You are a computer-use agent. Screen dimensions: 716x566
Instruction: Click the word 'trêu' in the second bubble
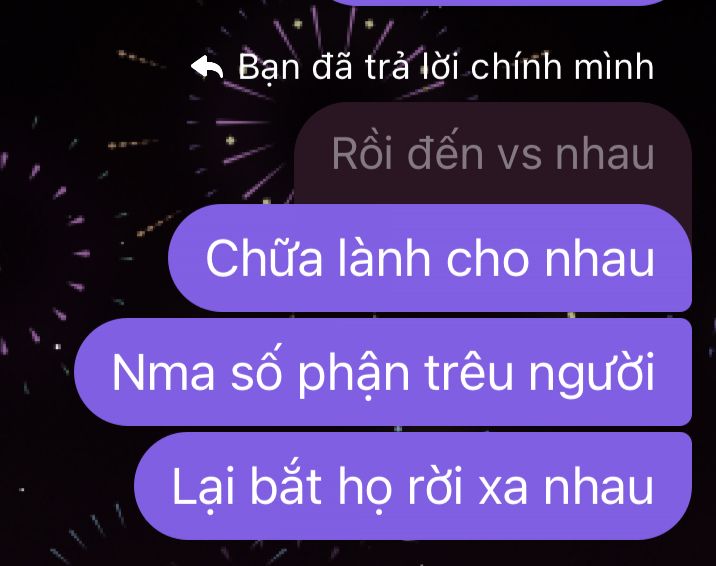(x=469, y=373)
